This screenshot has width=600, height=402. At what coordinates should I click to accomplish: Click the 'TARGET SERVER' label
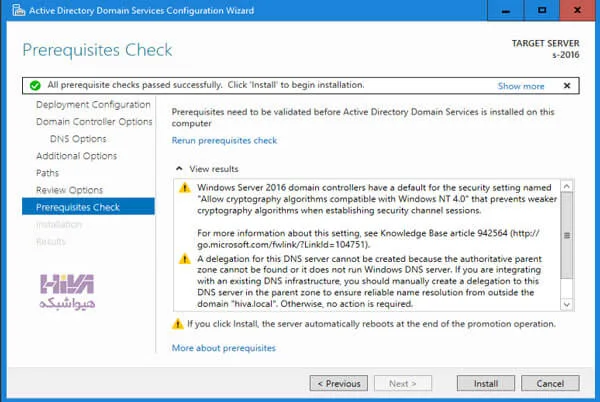click(x=546, y=43)
